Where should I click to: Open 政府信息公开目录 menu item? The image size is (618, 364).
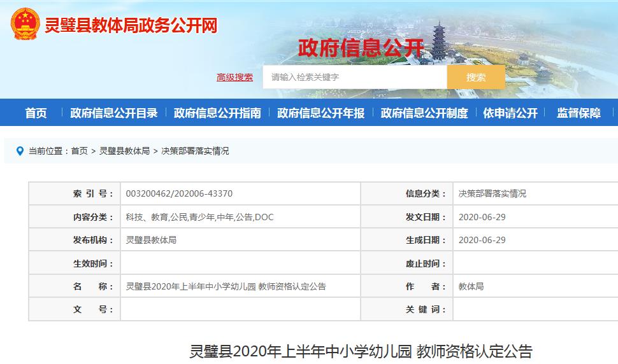pos(114,113)
